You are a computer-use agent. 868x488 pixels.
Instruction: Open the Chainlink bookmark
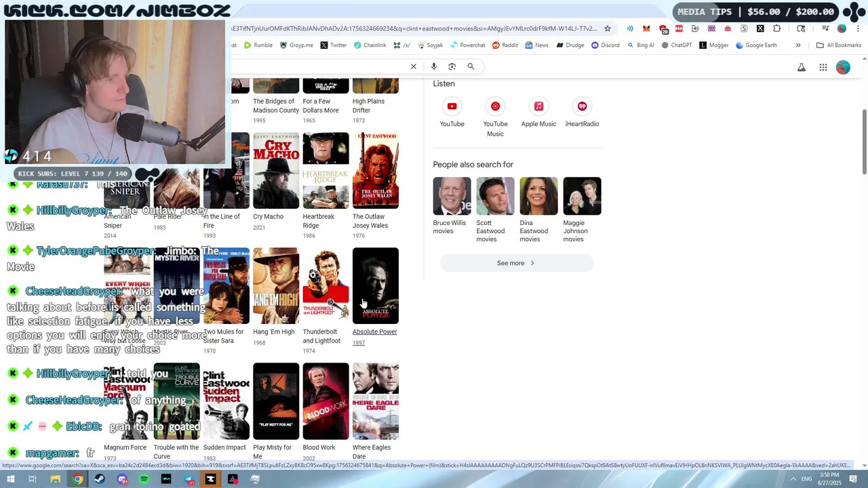[x=370, y=45]
